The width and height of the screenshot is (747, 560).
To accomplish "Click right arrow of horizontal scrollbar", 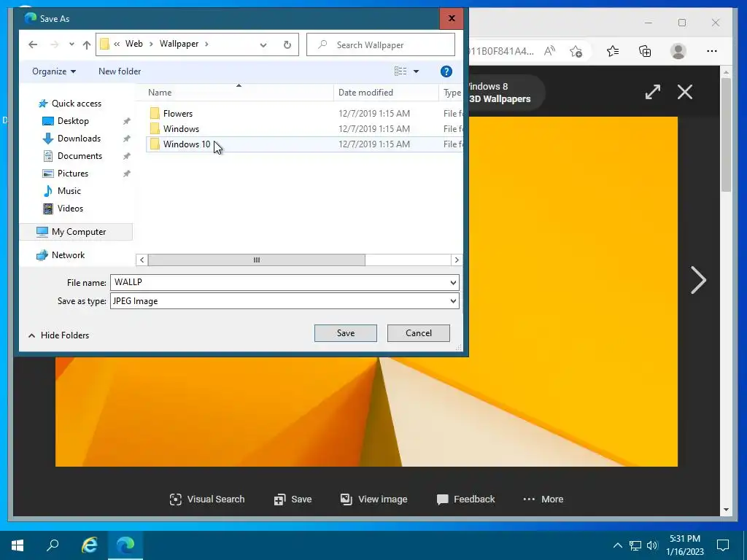I will (457, 260).
